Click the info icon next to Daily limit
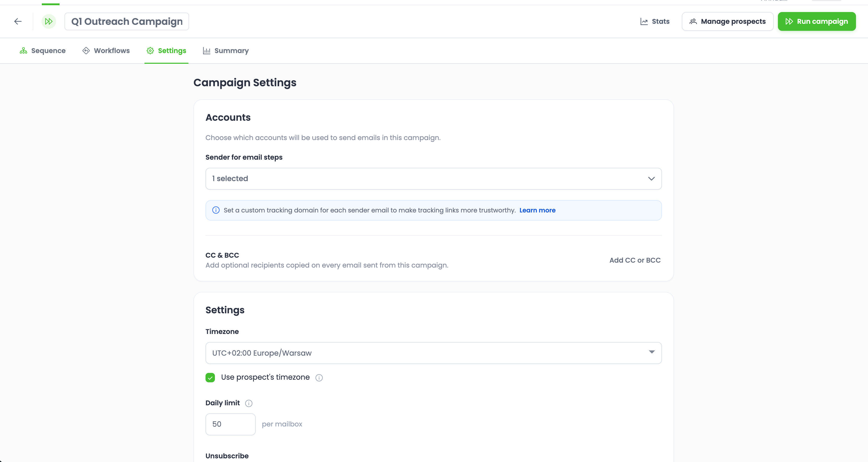868x462 pixels. tap(249, 403)
